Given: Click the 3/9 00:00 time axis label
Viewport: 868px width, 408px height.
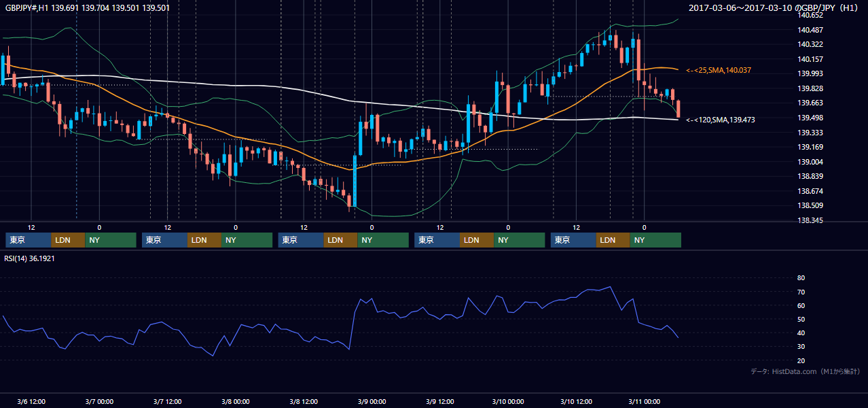Looking at the screenshot, I should (x=372, y=401).
